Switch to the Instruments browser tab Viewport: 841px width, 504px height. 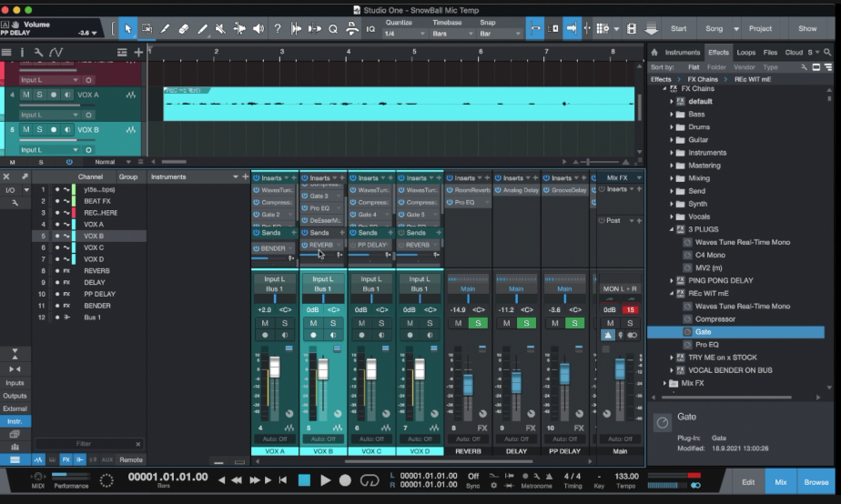(683, 52)
